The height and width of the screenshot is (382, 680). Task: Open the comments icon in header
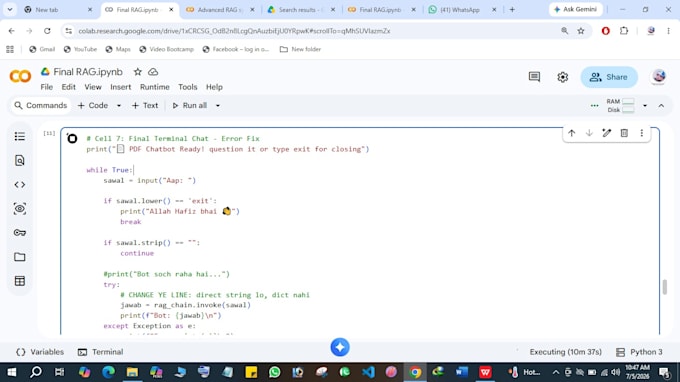pyautogui.click(x=534, y=77)
